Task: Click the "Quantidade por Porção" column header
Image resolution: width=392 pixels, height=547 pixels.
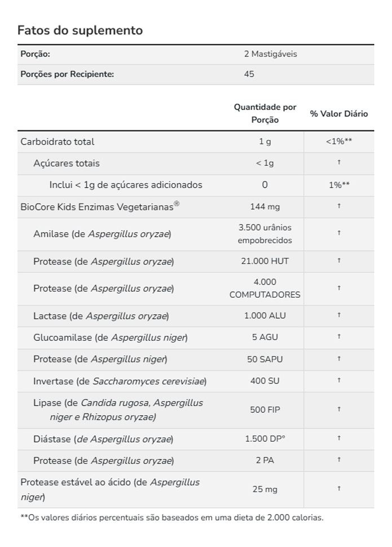Action: (x=265, y=113)
